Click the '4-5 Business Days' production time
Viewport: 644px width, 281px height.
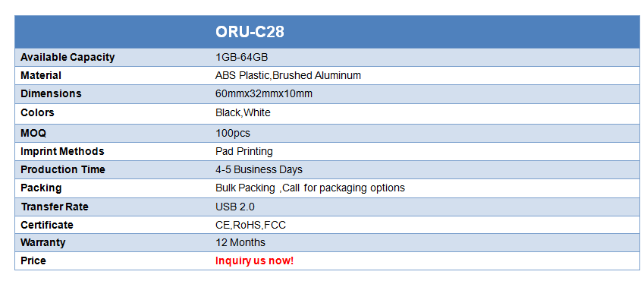pos(259,169)
